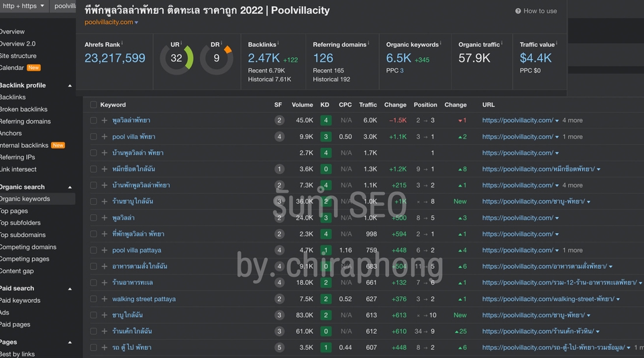Sort table by KD column header
The width and height of the screenshot is (644, 358).
pos(325,105)
